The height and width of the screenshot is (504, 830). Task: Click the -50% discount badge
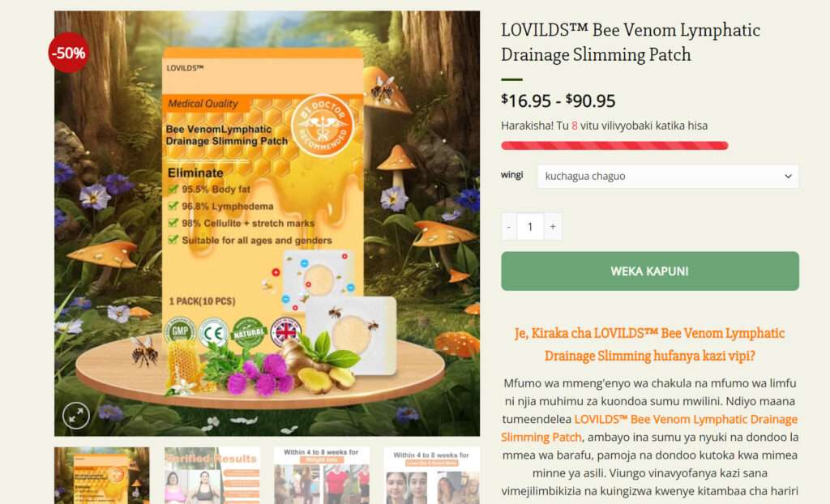coord(69,53)
